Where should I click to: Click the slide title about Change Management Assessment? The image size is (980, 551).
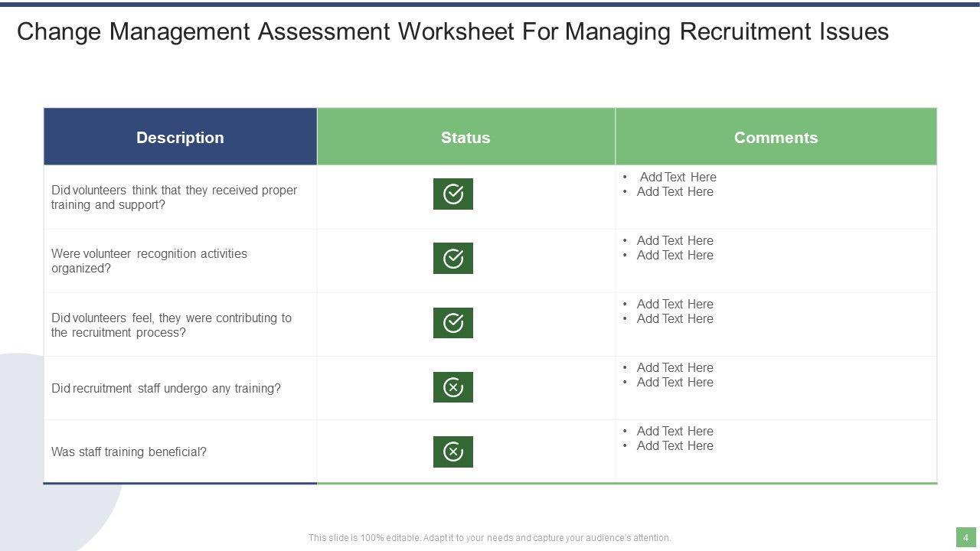pos(452,31)
